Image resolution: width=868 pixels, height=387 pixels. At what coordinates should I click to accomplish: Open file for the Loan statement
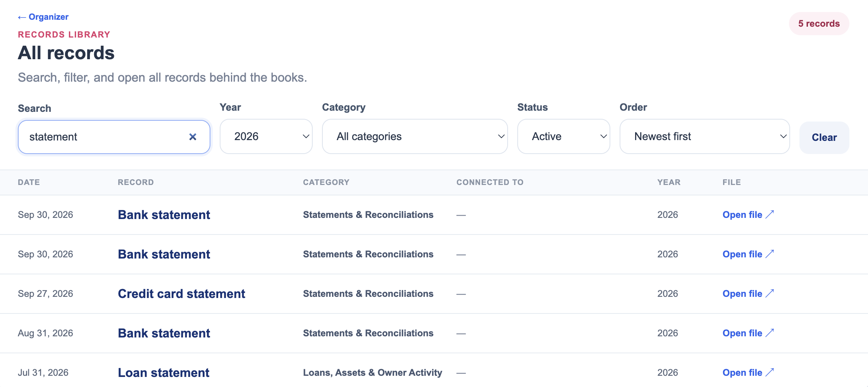click(x=748, y=373)
